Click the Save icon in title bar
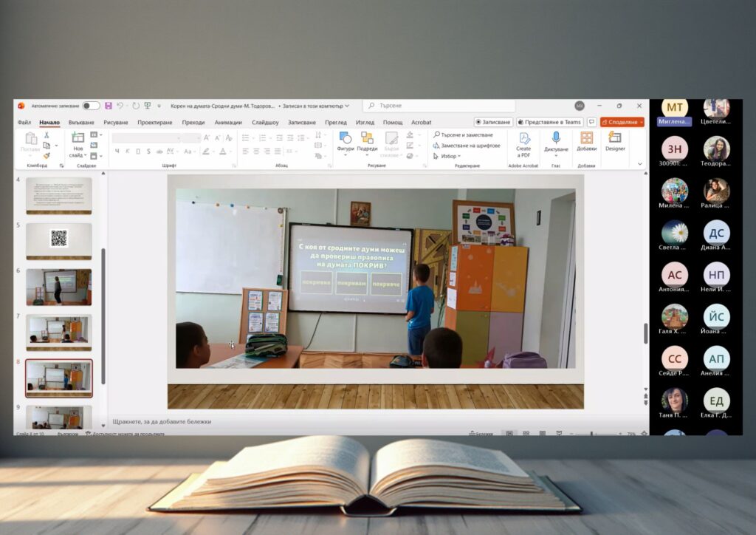The image size is (756, 535). [109, 106]
